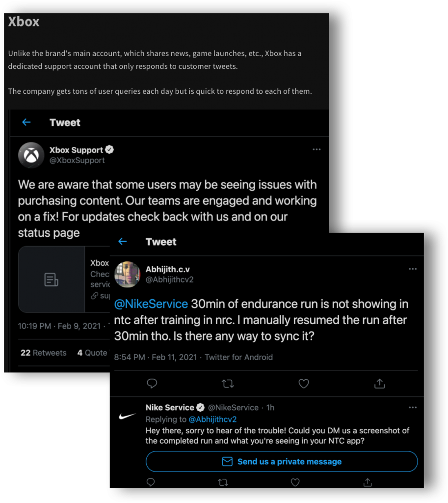Open the Xbox Support profile avatar
The width and height of the screenshot is (448, 503).
coord(31,155)
